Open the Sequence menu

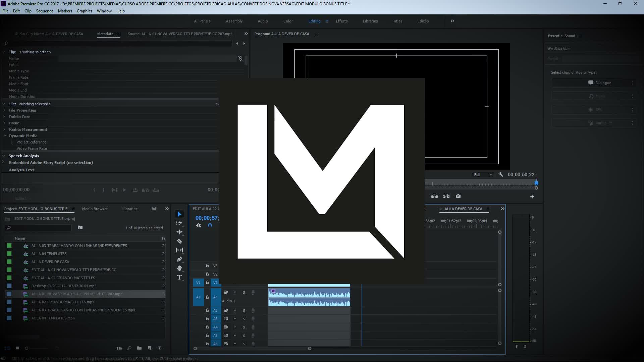tap(45, 11)
